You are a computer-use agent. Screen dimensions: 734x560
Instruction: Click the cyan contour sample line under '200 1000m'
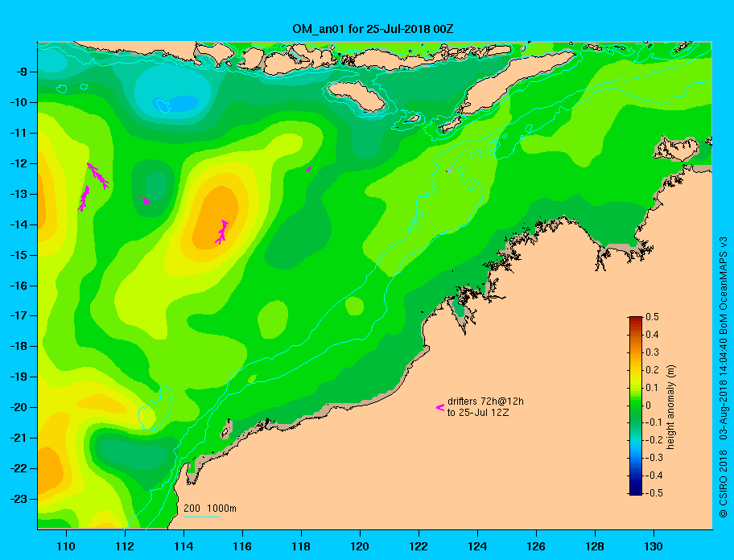tap(201, 517)
